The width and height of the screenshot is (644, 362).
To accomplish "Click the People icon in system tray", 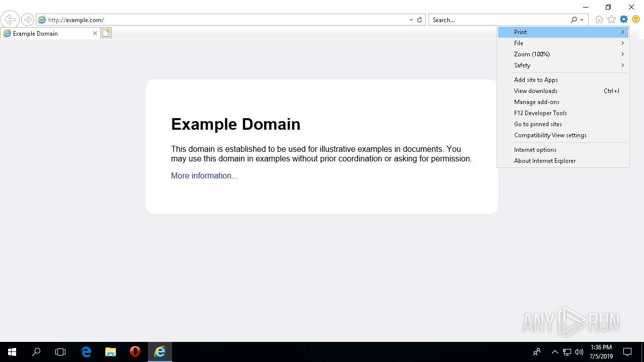I will tap(537, 352).
